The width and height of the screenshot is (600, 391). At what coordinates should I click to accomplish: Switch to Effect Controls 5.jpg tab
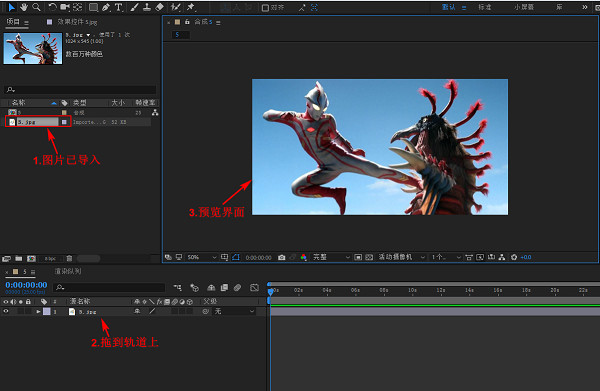77,22
